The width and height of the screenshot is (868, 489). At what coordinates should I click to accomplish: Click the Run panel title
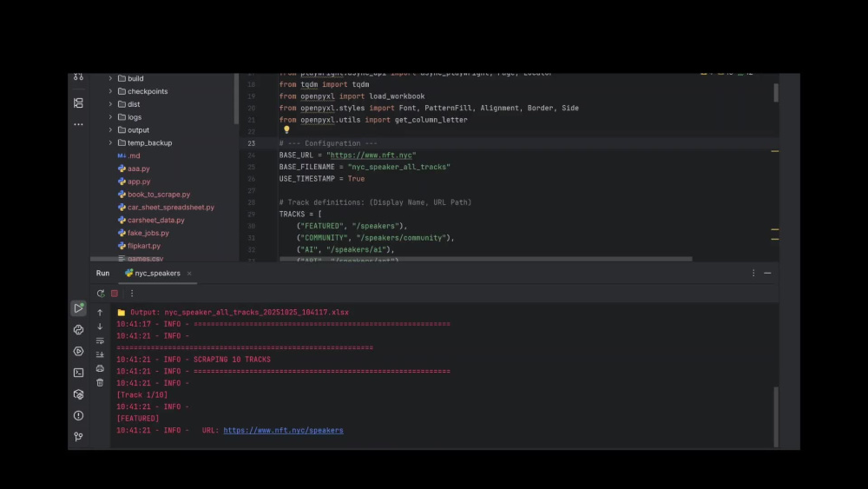coord(103,273)
